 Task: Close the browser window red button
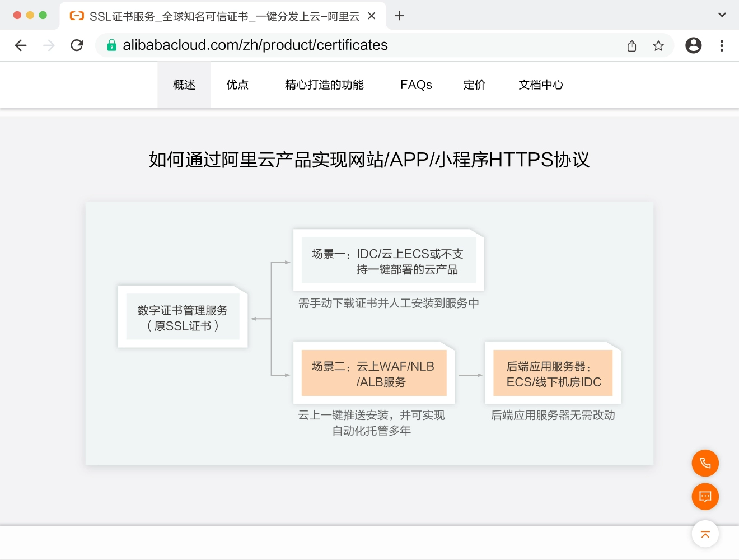[17, 15]
